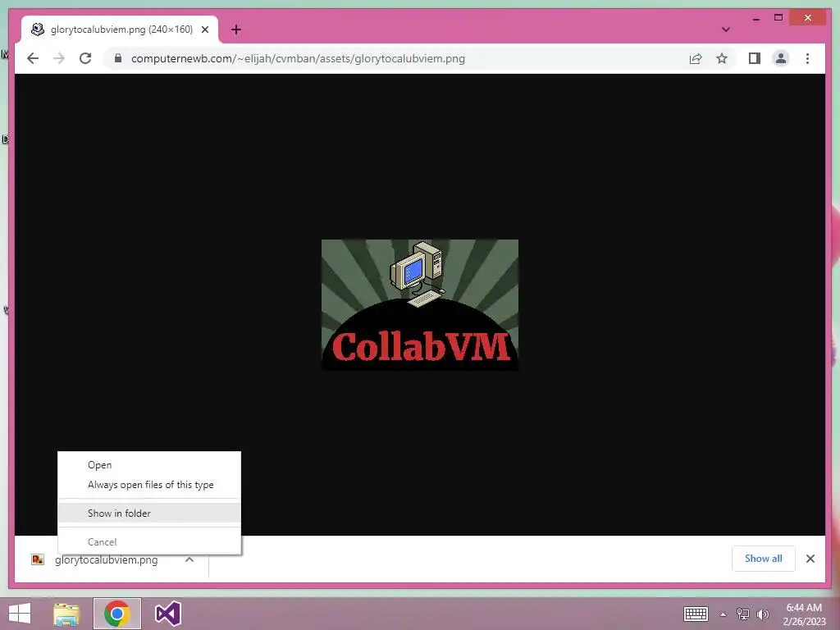This screenshot has height=630, width=840.
Task: Click the forward navigation arrow
Action: [59, 58]
